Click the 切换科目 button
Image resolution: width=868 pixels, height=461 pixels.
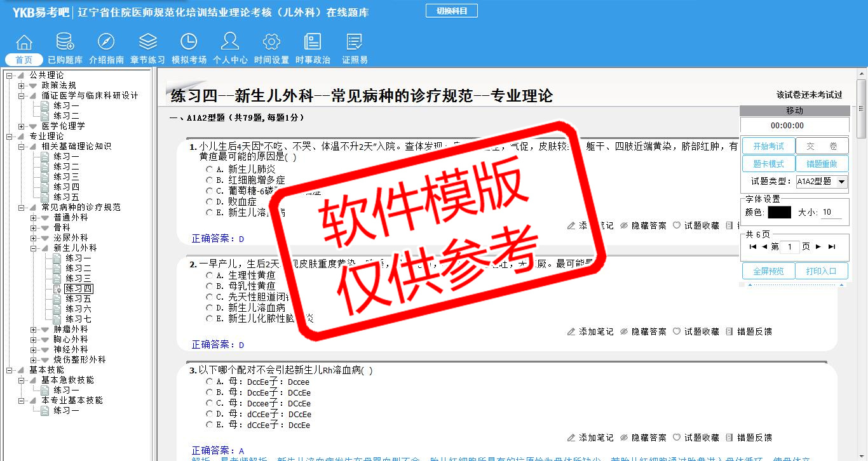451,11
